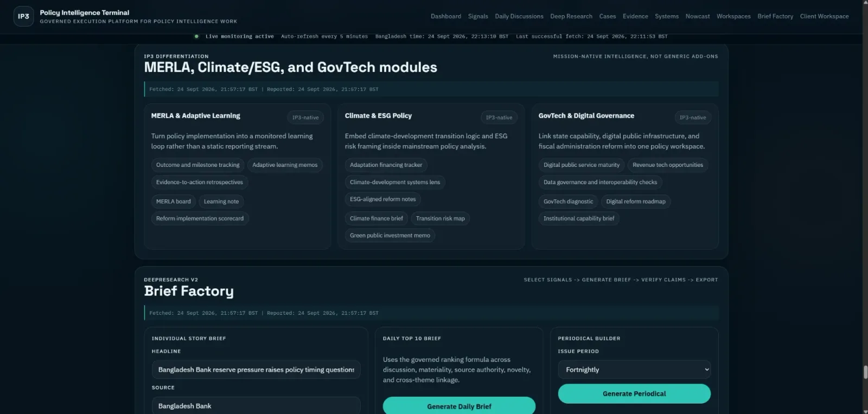Click the Climate & ESG Policy card title

point(378,115)
